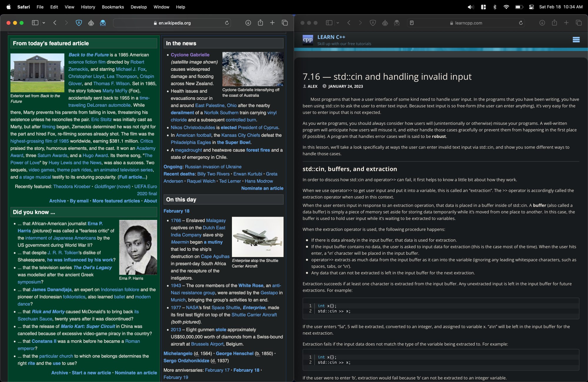
Task: Open Control Center toggles in the menu bar
Action: [531, 7]
